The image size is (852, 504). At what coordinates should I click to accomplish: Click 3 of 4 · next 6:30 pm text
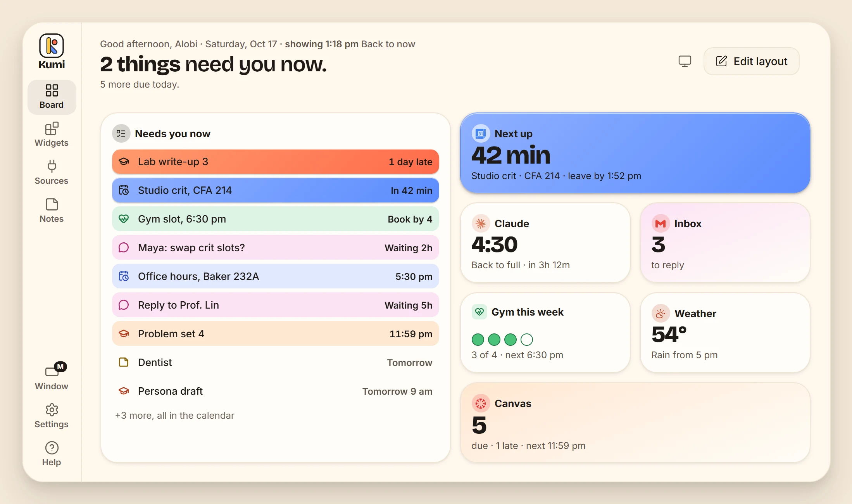[x=517, y=355]
